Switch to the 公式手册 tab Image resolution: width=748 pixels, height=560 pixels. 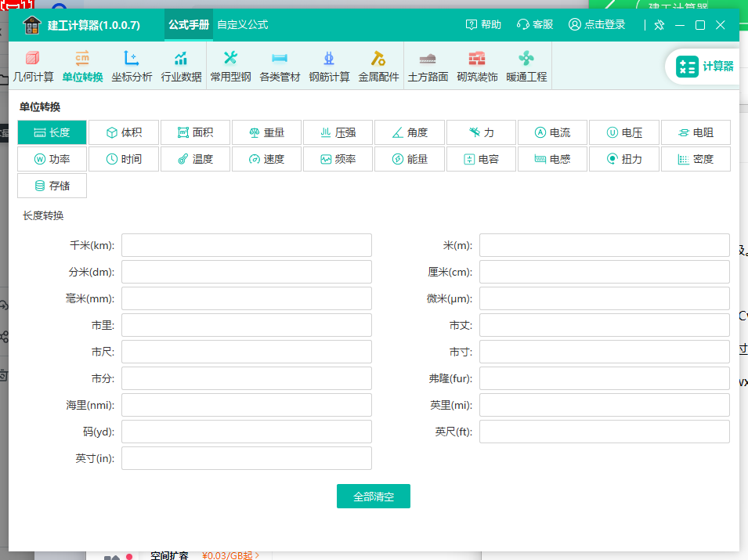(189, 24)
